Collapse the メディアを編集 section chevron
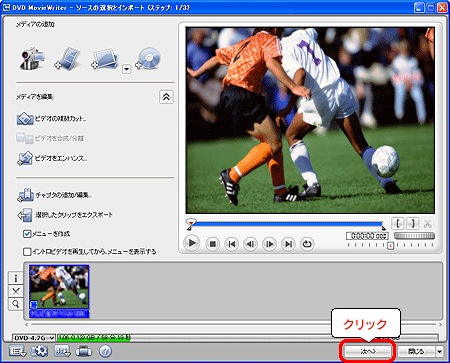450x363 pixels. 166,97
